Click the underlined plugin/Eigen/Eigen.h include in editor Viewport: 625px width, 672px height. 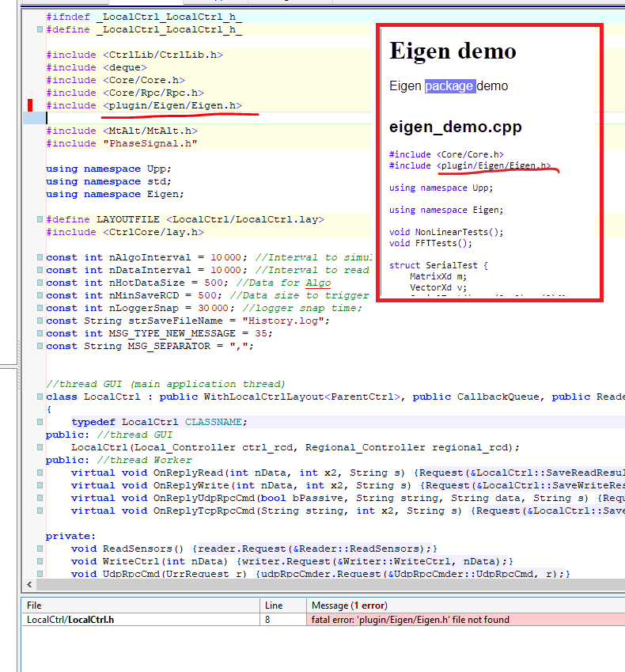172,105
